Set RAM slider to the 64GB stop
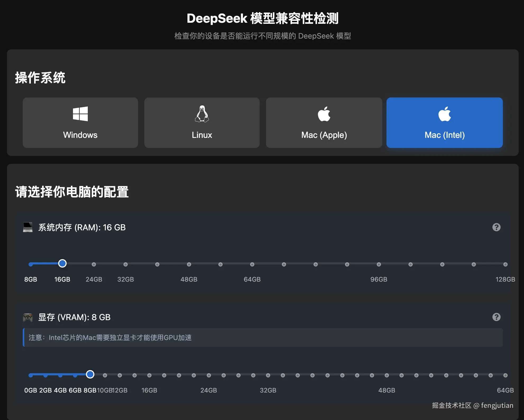The height and width of the screenshot is (420, 524). click(252, 264)
